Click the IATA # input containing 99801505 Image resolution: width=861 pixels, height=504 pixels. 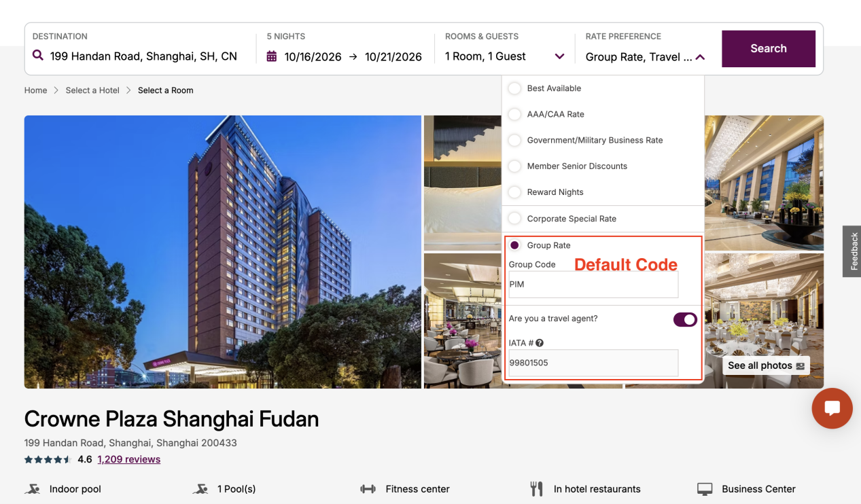(593, 363)
